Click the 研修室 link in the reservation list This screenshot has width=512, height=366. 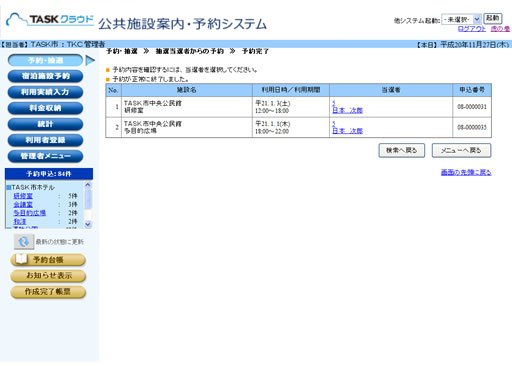(x=23, y=196)
